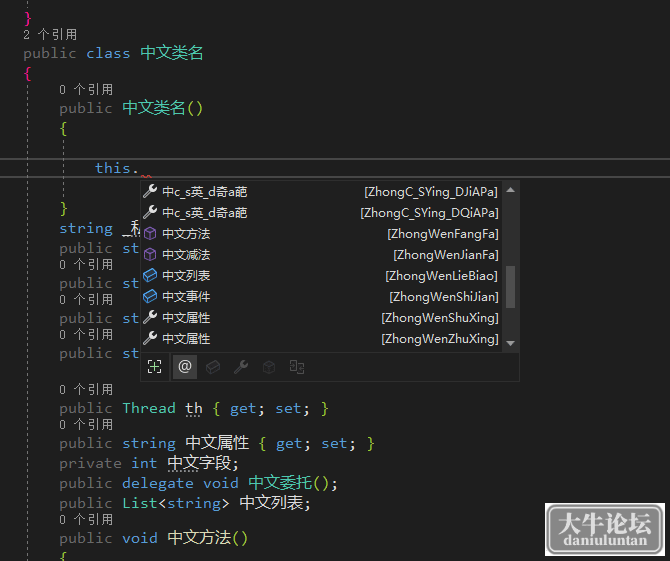Click the property name 中文属性 in declaration
The height and width of the screenshot is (561, 670).
point(217,443)
